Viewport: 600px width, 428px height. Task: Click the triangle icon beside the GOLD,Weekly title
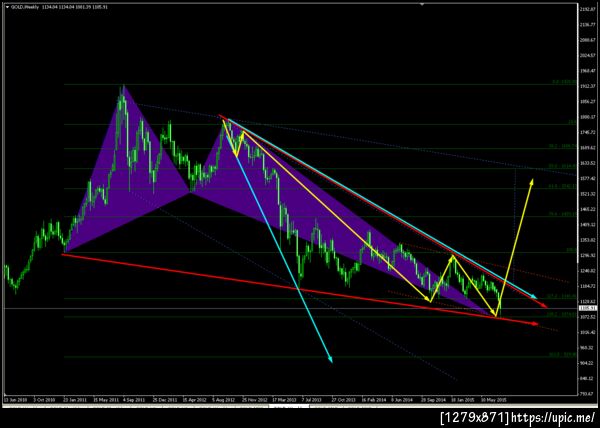7,7
